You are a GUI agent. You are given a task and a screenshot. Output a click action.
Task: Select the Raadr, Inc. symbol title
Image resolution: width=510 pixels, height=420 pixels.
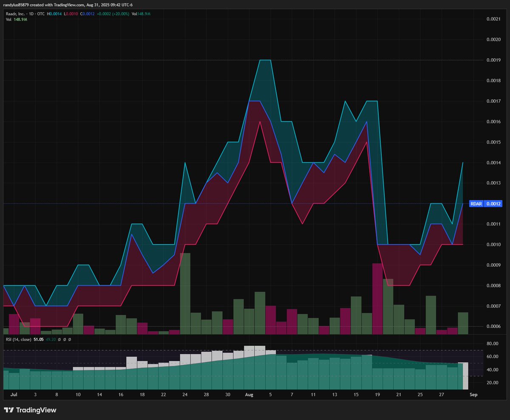click(x=15, y=14)
